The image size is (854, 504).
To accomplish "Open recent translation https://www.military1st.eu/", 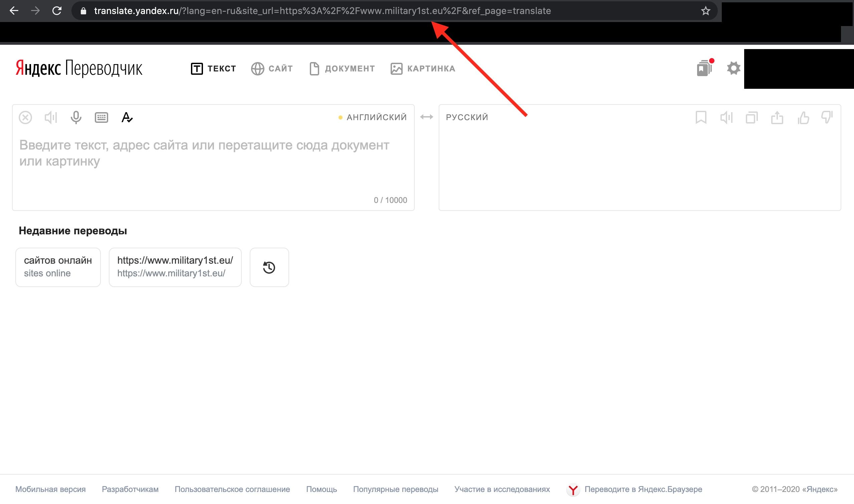I will click(175, 267).
